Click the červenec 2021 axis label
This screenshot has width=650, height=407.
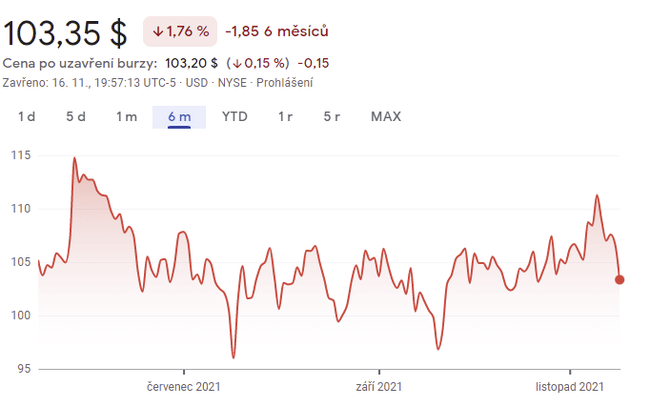coord(183,386)
